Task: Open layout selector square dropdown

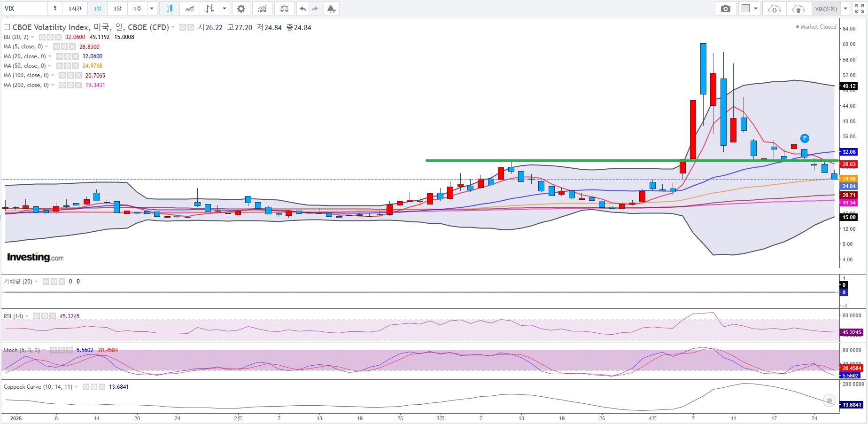Action: tap(749, 8)
